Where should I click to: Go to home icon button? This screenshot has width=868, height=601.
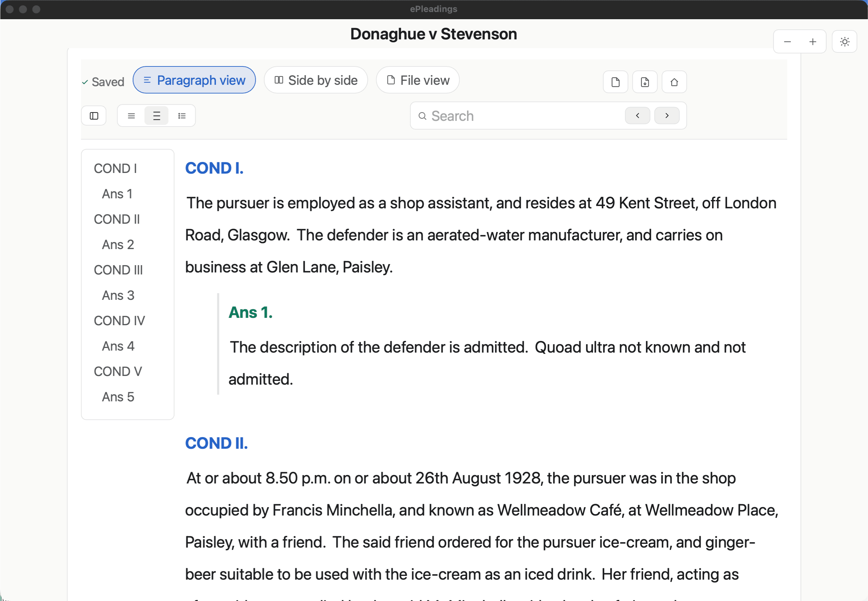(x=674, y=82)
